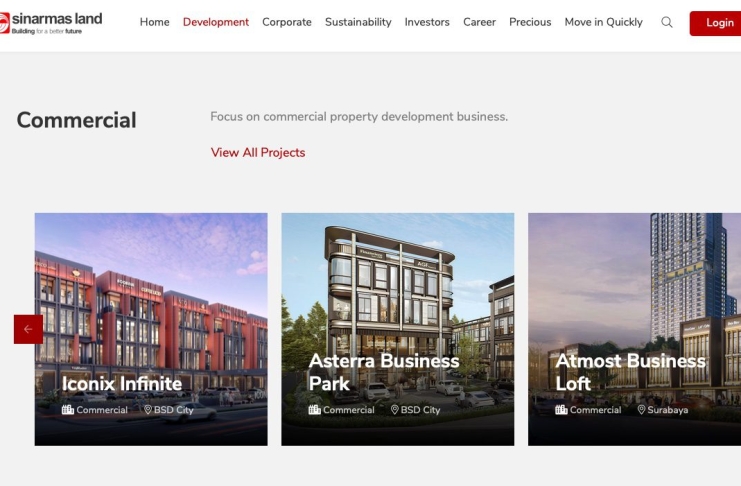The height and width of the screenshot is (486, 741).
Task: Follow the View All Projects link
Action: [x=258, y=153]
